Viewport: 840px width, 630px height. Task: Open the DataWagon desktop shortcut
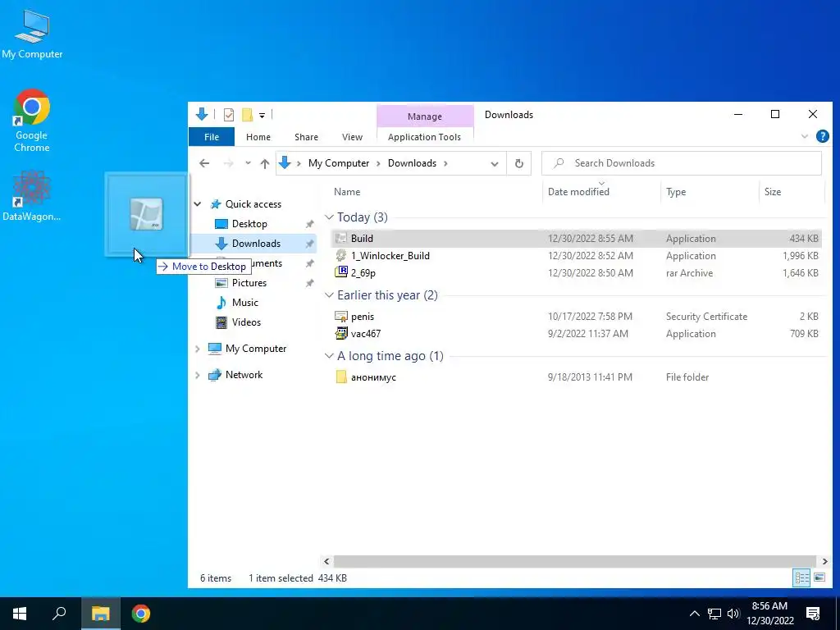pos(32,196)
